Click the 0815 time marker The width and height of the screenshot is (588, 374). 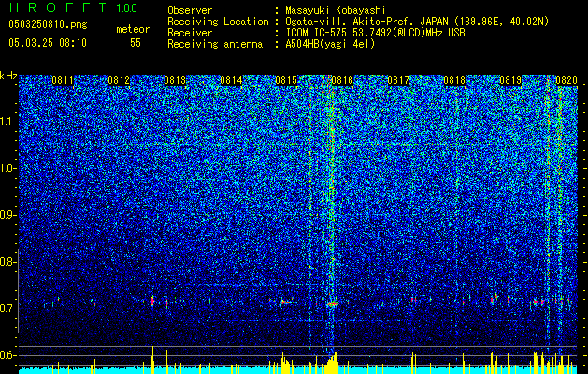click(286, 80)
